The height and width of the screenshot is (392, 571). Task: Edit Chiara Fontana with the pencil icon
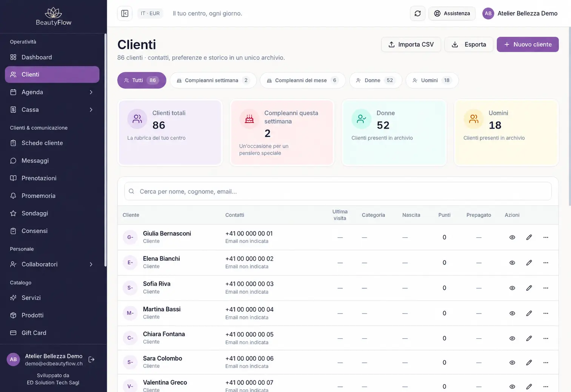[529, 338]
